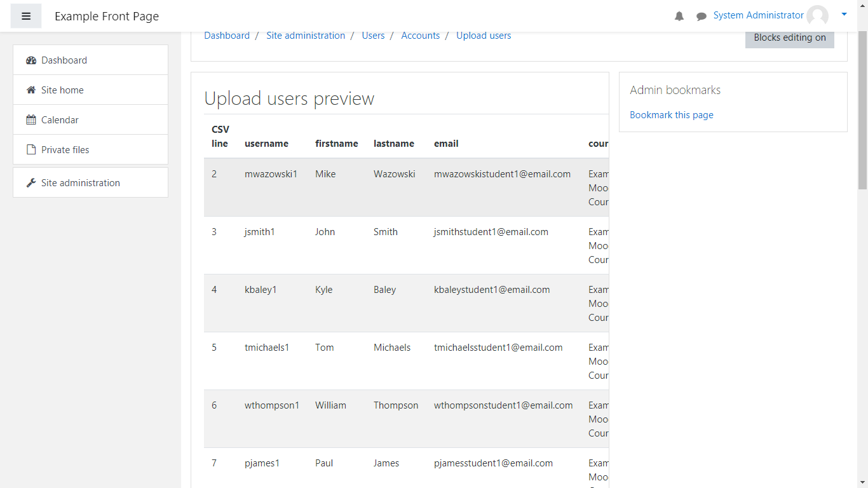This screenshot has width=868, height=488.
Task: Open Site administration in the breadcrumb
Action: 306,36
